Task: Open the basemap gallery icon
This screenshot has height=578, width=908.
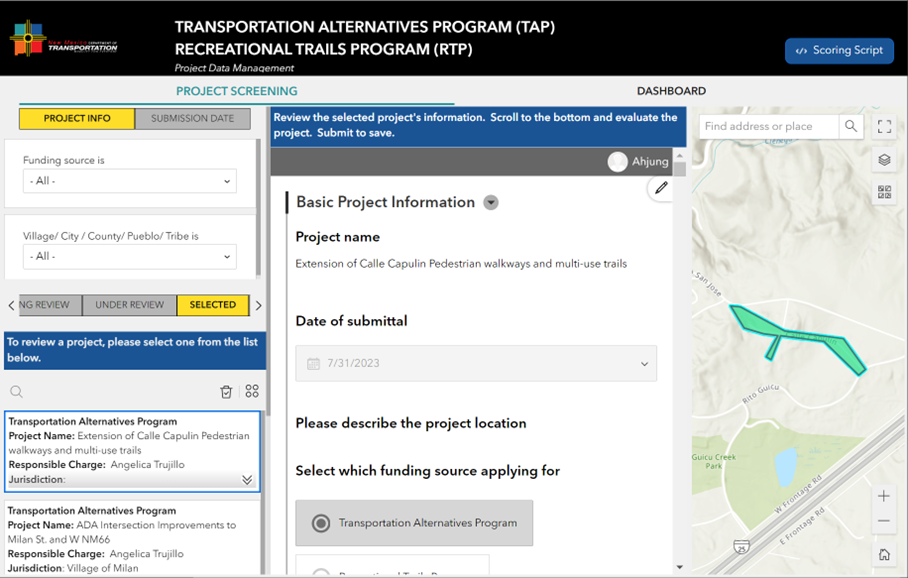Action: pos(884,192)
